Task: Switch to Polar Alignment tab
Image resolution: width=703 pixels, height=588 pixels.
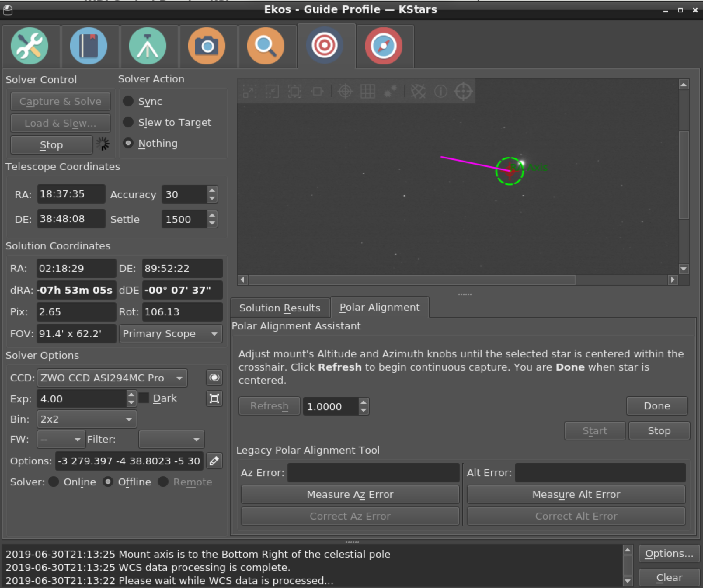Action: tap(379, 307)
